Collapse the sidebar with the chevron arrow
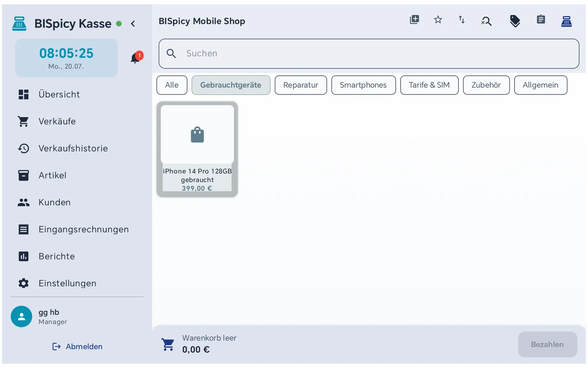This screenshot has height=368, width=588. (x=133, y=24)
